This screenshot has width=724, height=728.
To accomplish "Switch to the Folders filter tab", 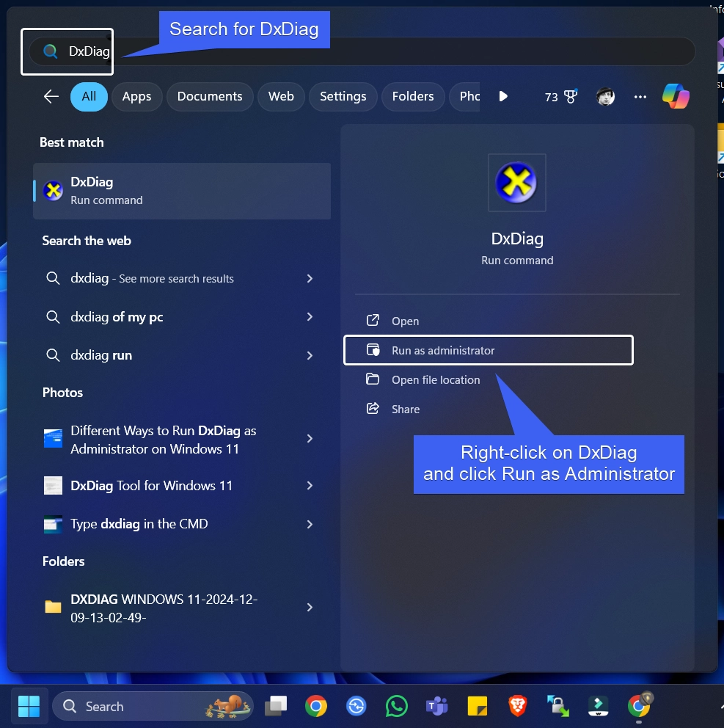I will pyautogui.click(x=412, y=97).
